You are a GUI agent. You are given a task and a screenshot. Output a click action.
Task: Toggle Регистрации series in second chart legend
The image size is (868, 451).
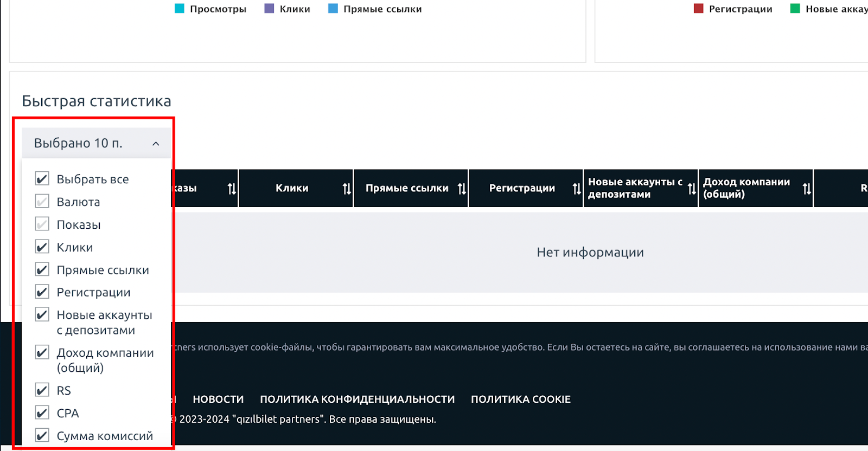point(733,9)
